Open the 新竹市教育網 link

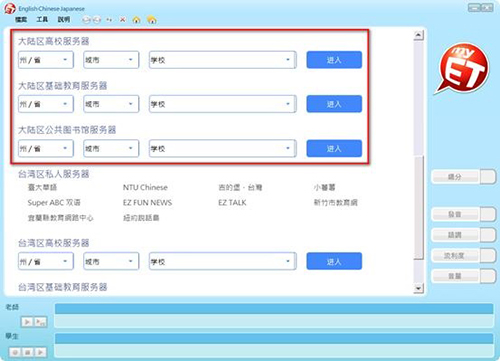336,202
